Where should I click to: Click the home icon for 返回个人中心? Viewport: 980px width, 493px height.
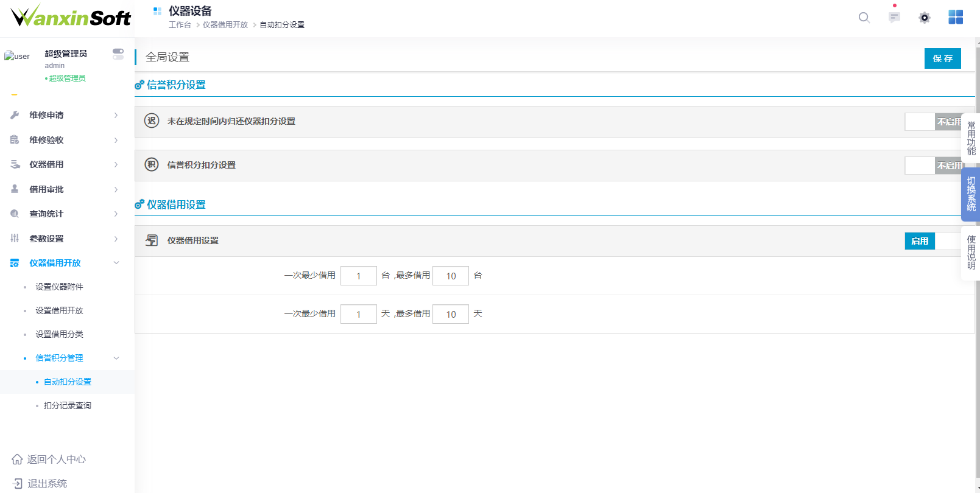click(17, 460)
